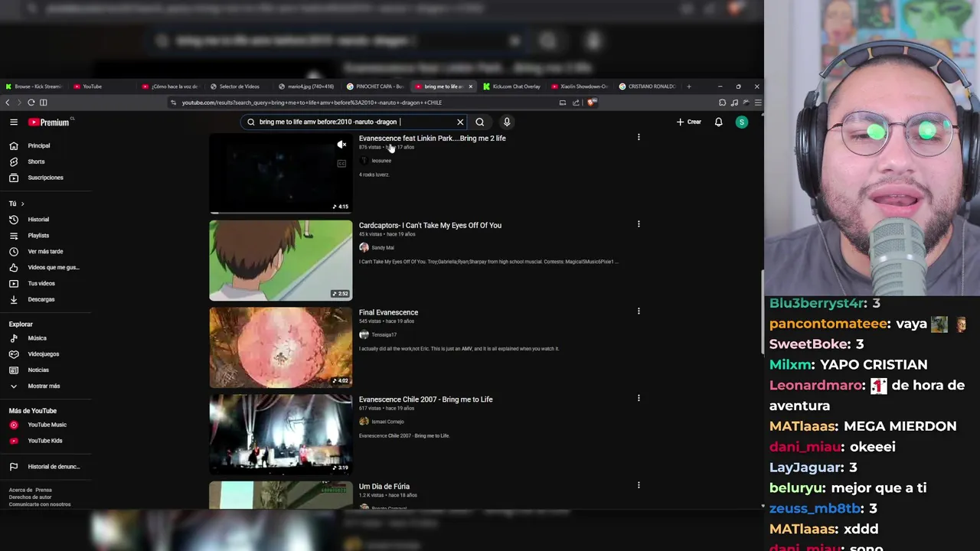Screen dimensions: 980x551
Task: Open options for Evanescence feat Linkin Park video
Action: pyautogui.click(x=639, y=138)
